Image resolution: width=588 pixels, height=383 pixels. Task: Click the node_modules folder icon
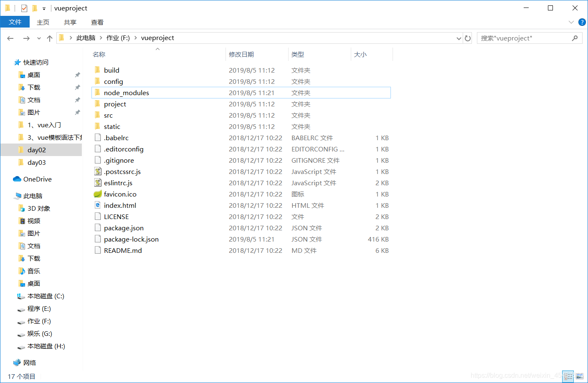pos(97,92)
